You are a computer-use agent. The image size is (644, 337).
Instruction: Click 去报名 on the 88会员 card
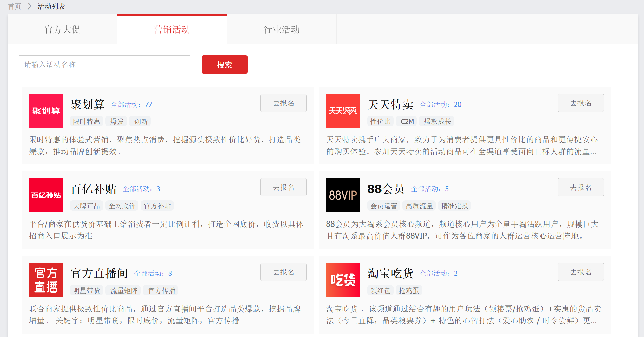pos(581,187)
